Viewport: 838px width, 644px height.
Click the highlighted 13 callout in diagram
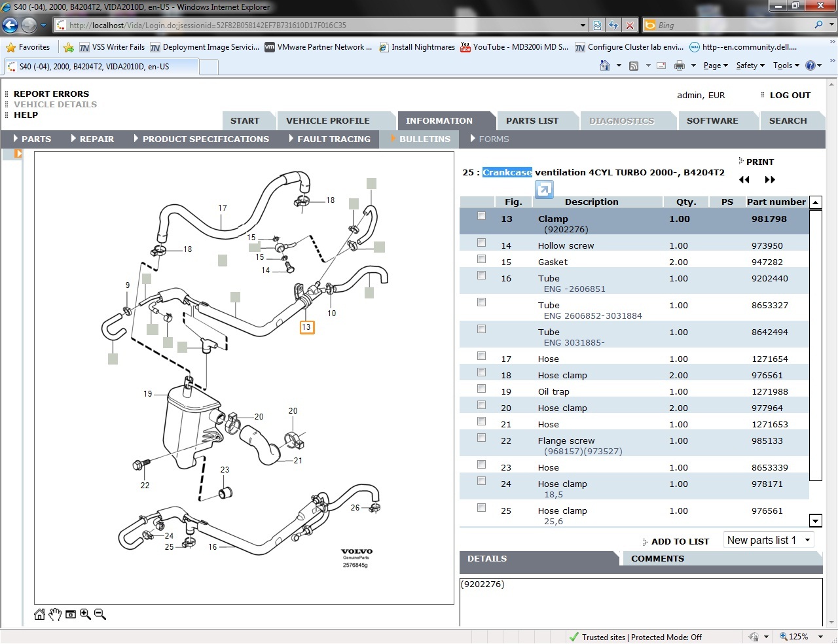tap(306, 327)
